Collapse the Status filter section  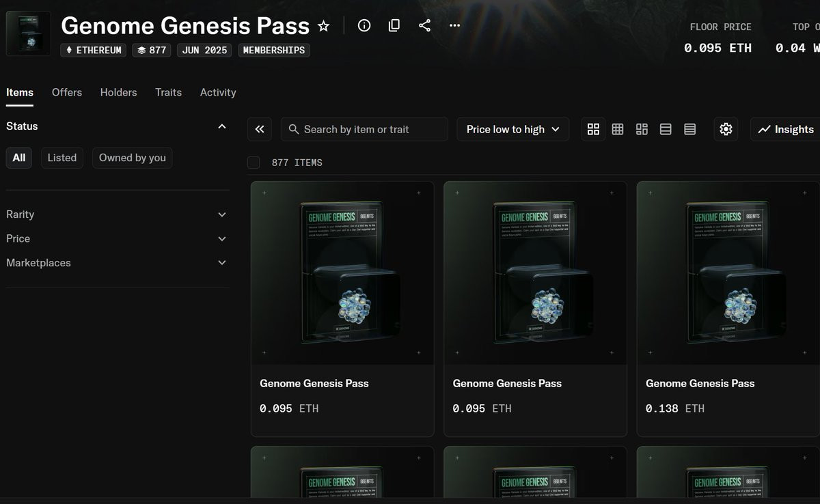[221, 126]
